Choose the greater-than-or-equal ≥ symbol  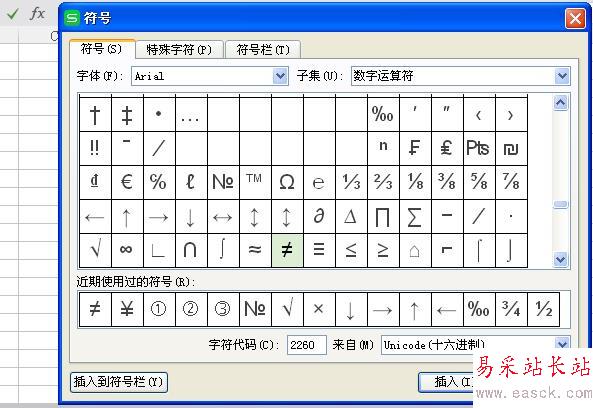click(x=383, y=250)
